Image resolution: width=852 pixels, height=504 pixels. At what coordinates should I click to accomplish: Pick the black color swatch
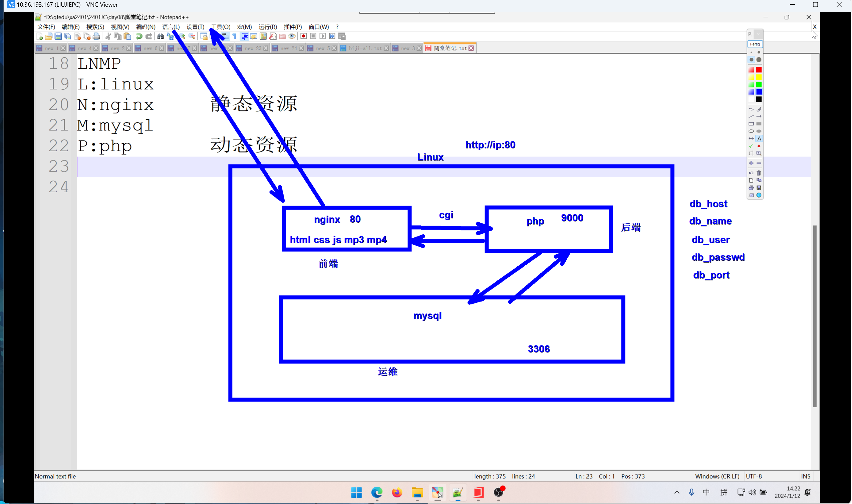(x=759, y=99)
